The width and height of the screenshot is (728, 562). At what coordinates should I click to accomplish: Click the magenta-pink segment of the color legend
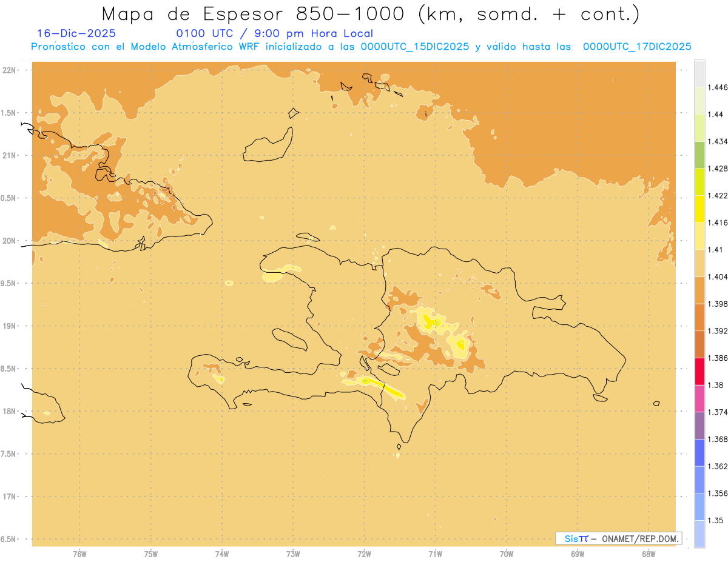click(x=699, y=398)
